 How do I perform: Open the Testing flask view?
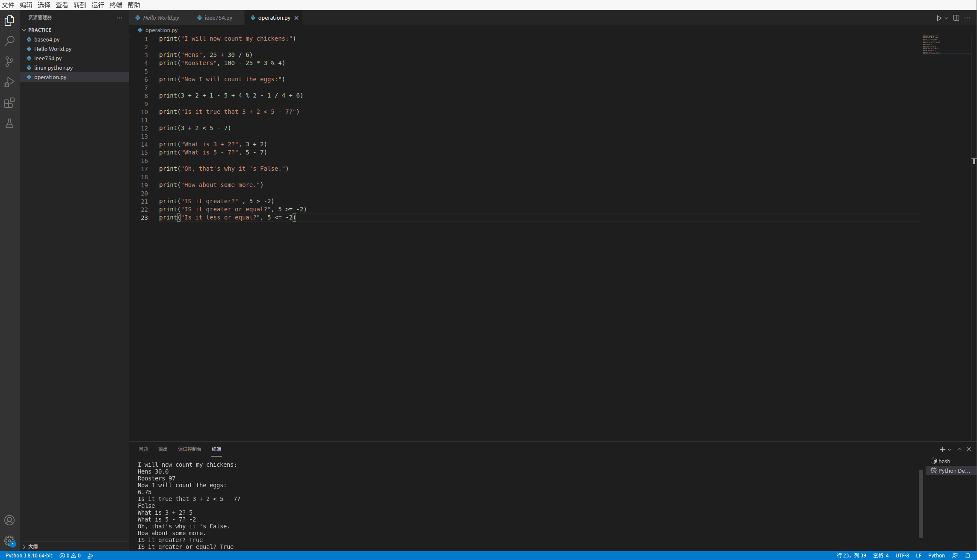(x=9, y=124)
